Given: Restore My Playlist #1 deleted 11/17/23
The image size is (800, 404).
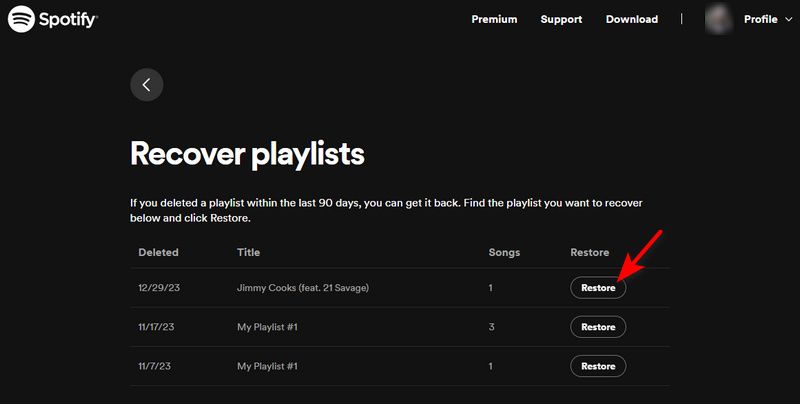Looking at the screenshot, I should pyautogui.click(x=598, y=327).
